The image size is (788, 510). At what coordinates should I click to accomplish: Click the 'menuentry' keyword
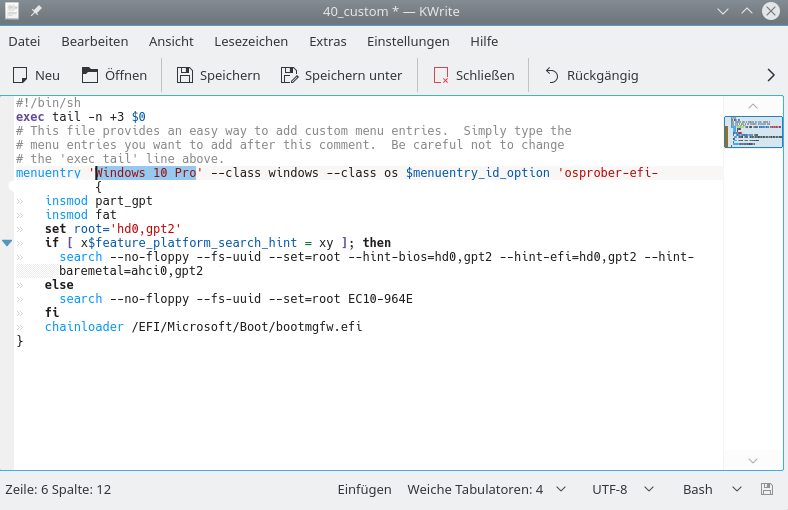coord(48,173)
